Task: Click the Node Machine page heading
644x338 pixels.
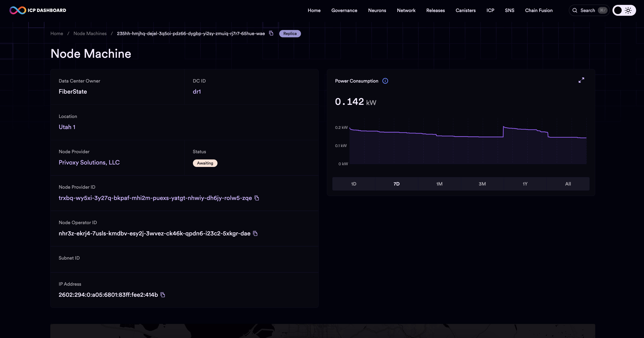Action: point(91,54)
